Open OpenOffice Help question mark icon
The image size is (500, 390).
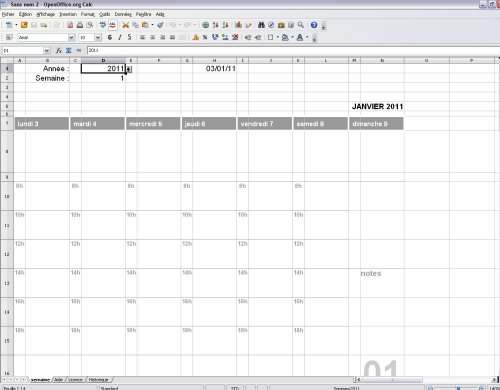pyautogui.click(x=314, y=25)
